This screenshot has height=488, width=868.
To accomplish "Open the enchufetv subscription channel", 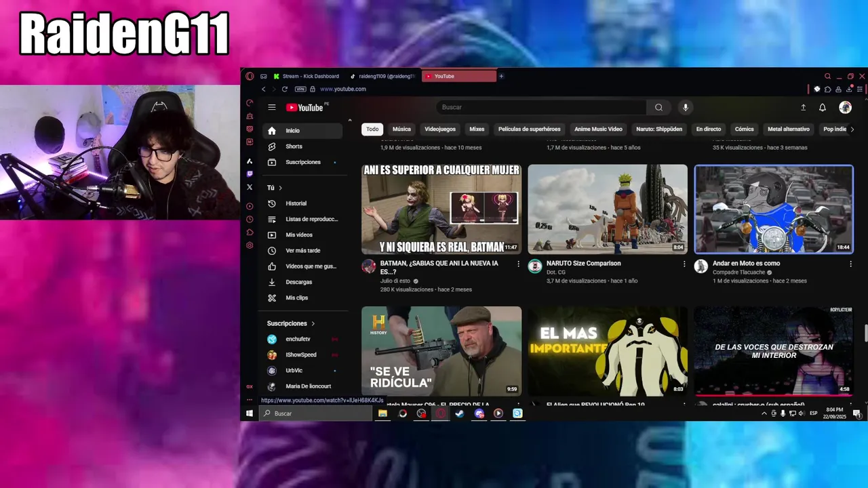I will click(x=303, y=339).
